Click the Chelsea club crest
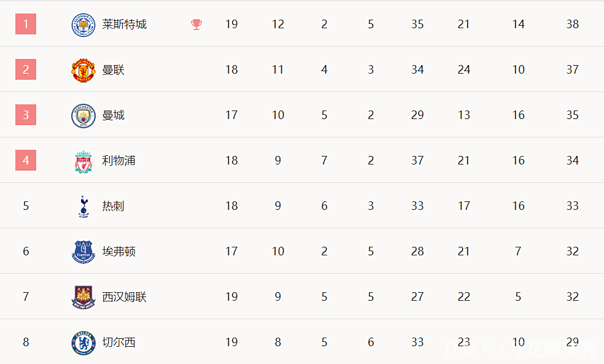The height and width of the screenshot is (364, 604). coord(83,343)
